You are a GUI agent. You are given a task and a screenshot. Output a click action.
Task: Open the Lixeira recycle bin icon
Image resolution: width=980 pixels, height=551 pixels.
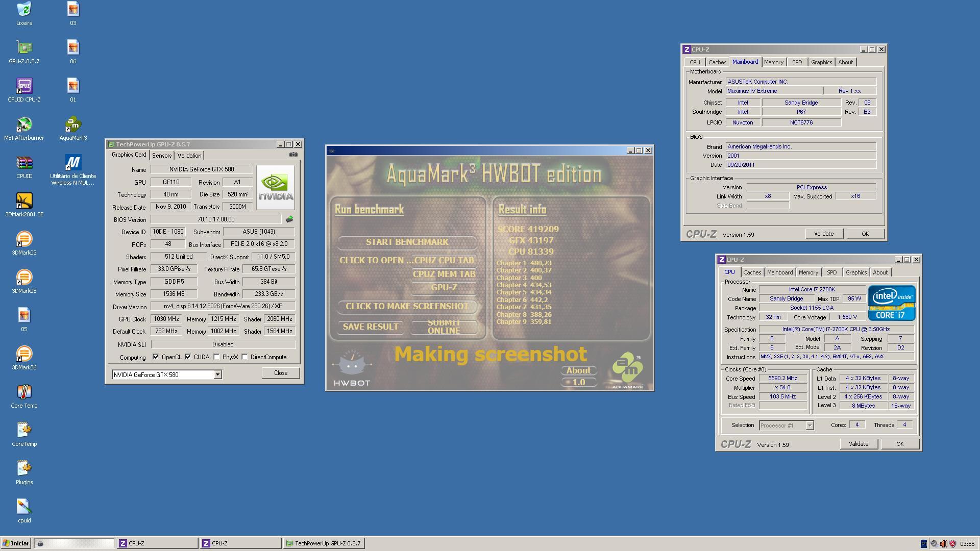tap(24, 13)
